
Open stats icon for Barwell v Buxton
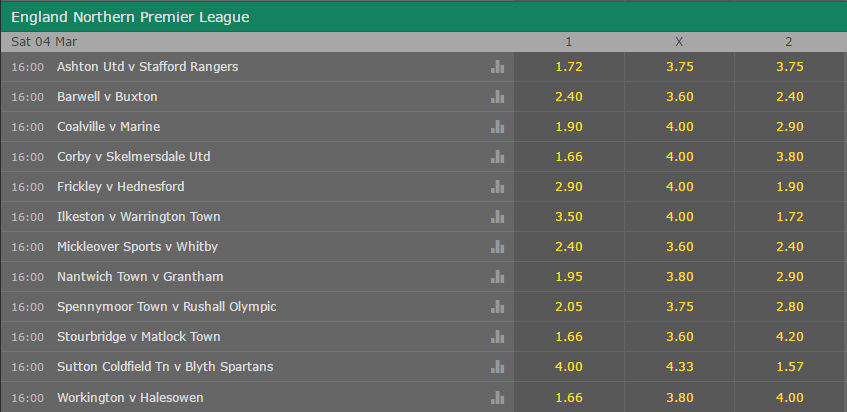[x=498, y=97]
